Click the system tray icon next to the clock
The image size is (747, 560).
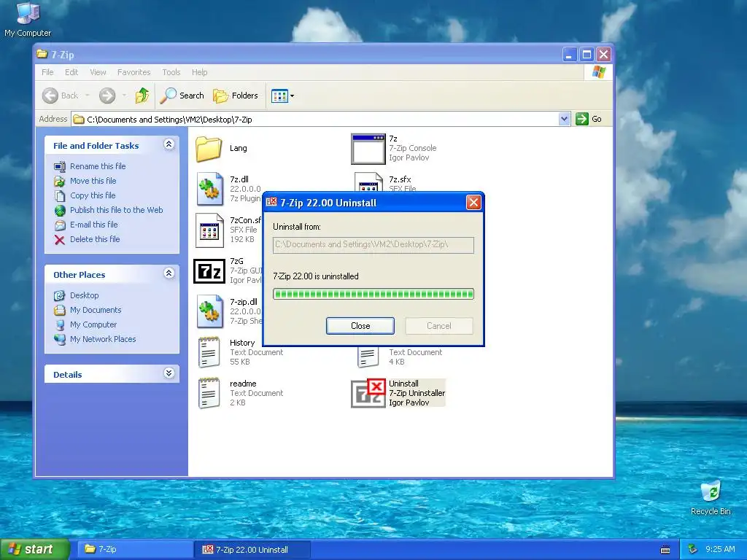[x=693, y=550]
